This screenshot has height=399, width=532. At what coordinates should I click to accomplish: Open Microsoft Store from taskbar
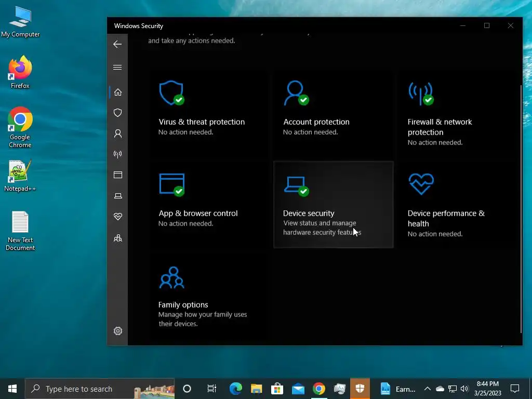point(277,389)
